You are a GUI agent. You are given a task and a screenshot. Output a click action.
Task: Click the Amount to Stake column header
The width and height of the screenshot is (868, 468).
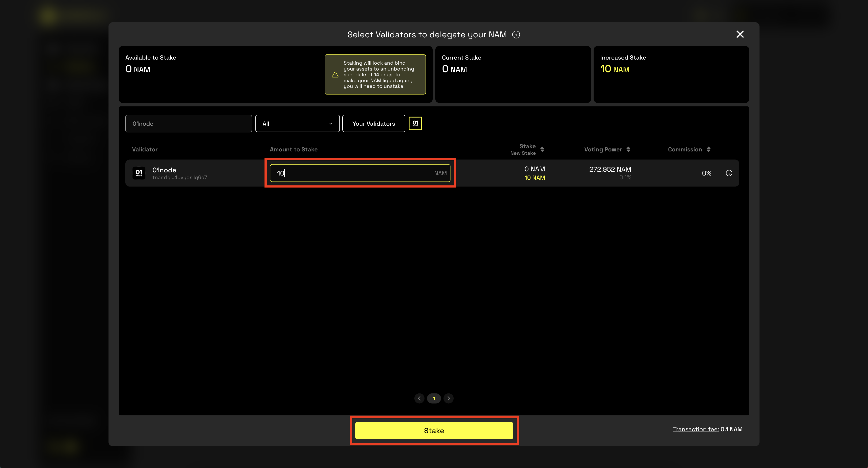(x=293, y=149)
